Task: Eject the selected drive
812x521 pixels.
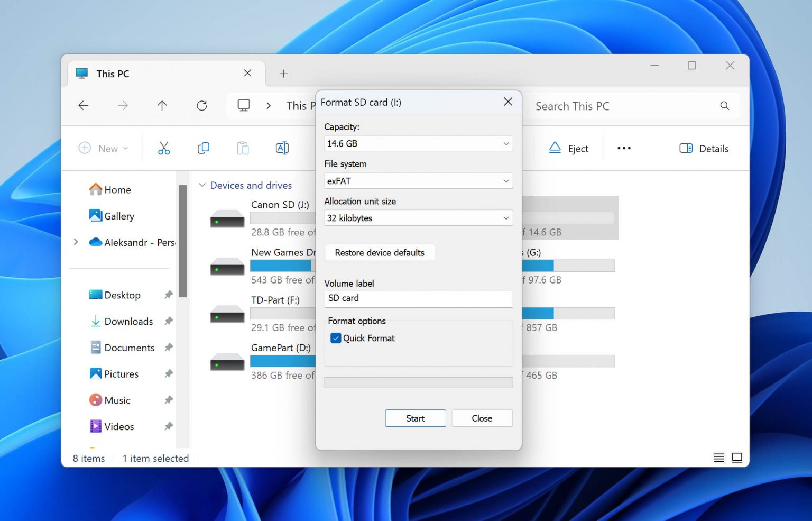Action: point(569,148)
